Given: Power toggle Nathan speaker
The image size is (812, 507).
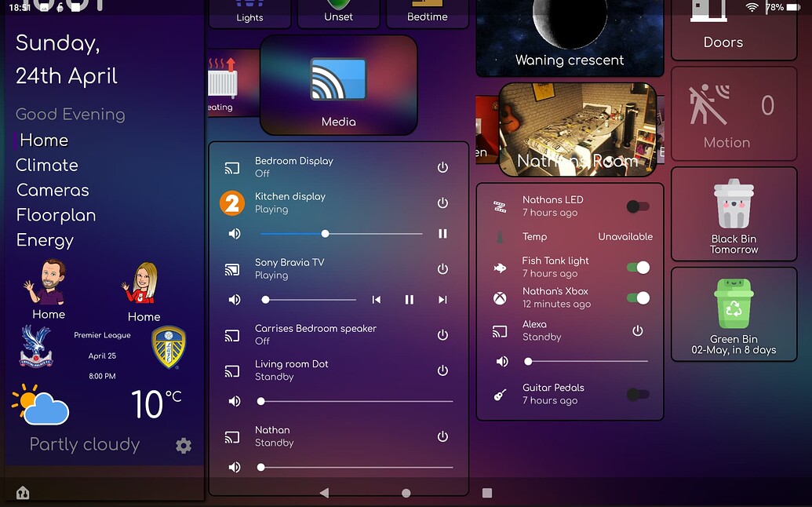Looking at the screenshot, I should pos(442,436).
